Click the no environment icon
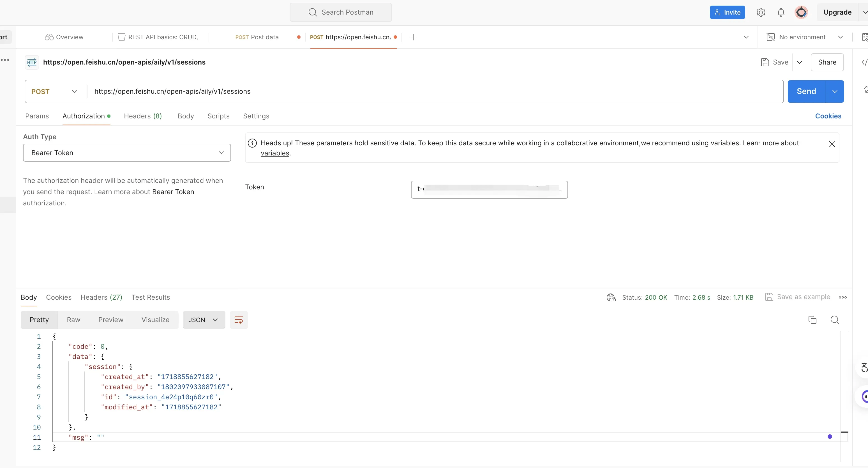Viewport: 868px width, 468px height. click(770, 37)
